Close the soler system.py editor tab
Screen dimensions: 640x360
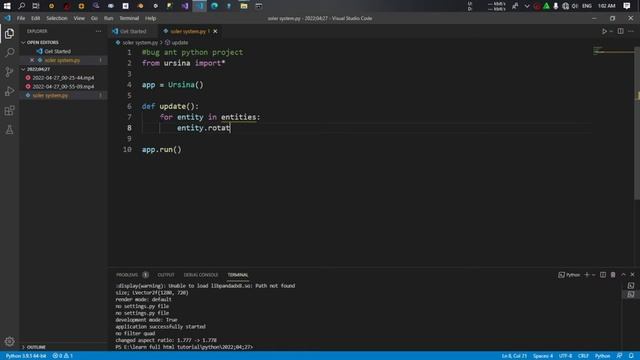click(215, 31)
